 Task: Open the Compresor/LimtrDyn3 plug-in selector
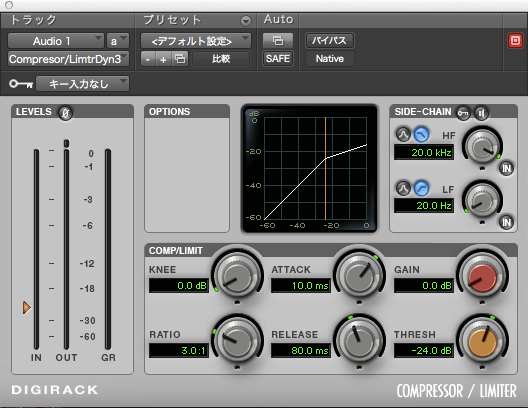(x=68, y=59)
